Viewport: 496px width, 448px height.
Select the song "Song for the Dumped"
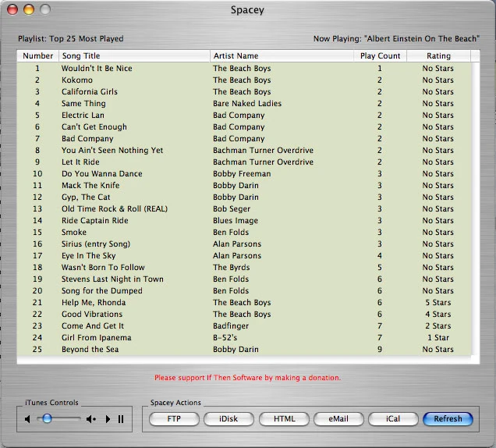point(102,291)
